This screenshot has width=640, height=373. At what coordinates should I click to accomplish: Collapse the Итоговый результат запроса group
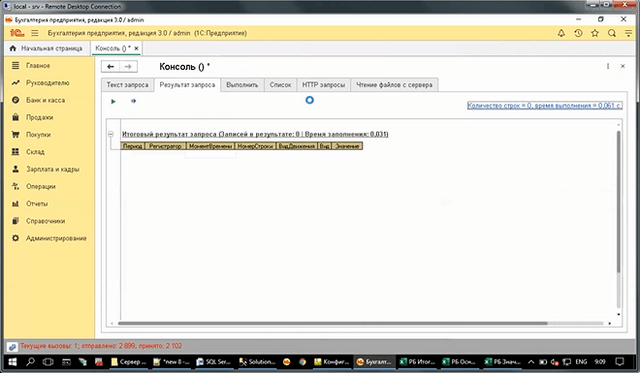pos(111,134)
